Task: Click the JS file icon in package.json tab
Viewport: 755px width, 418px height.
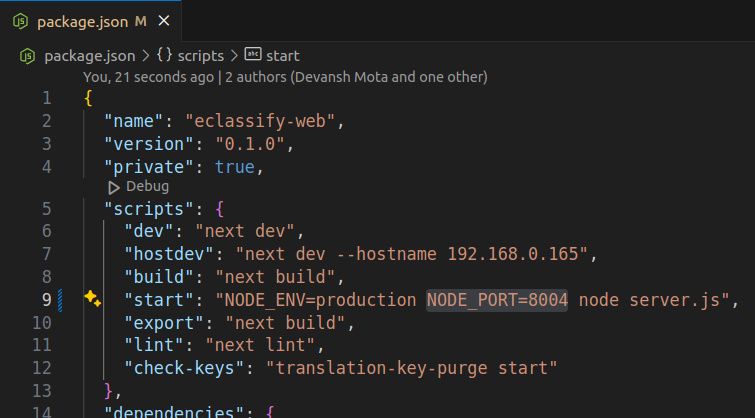Action: (20, 21)
